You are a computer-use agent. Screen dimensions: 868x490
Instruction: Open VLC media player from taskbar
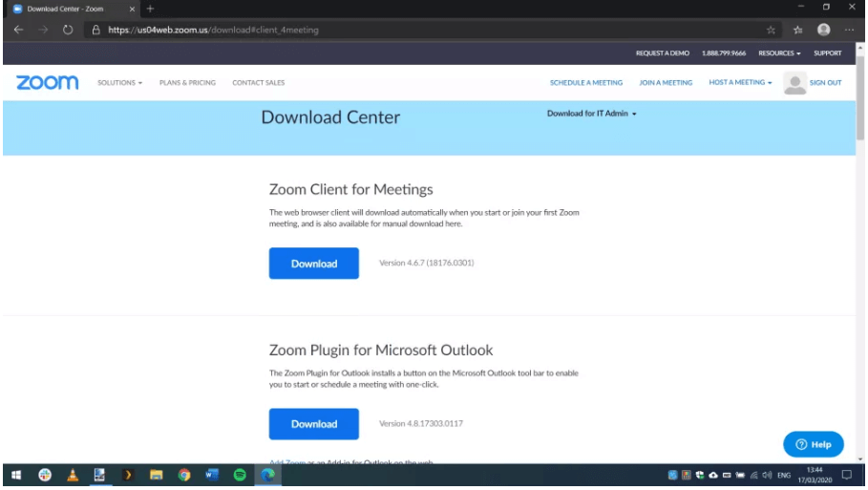[73, 475]
